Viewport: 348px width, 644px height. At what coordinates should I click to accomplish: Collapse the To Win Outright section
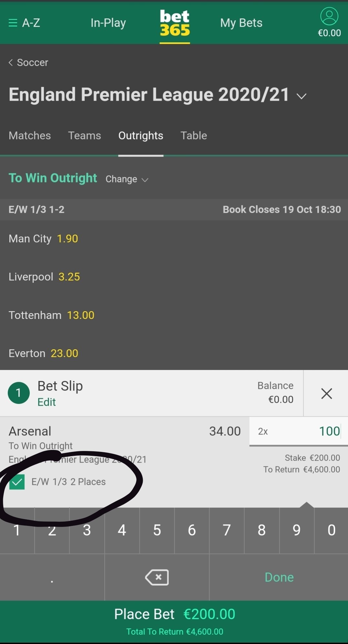[x=53, y=178]
